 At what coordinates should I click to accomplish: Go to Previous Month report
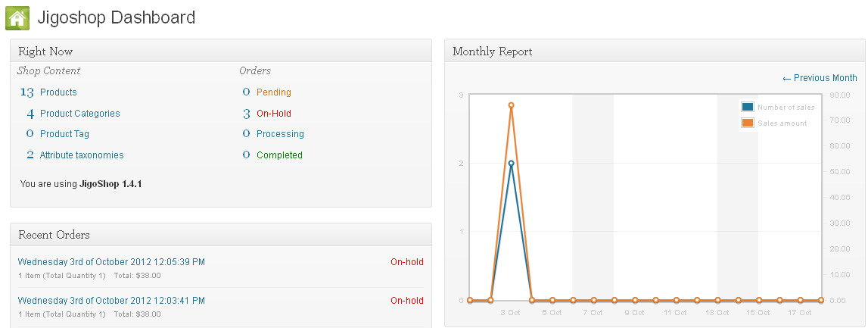pos(820,78)
